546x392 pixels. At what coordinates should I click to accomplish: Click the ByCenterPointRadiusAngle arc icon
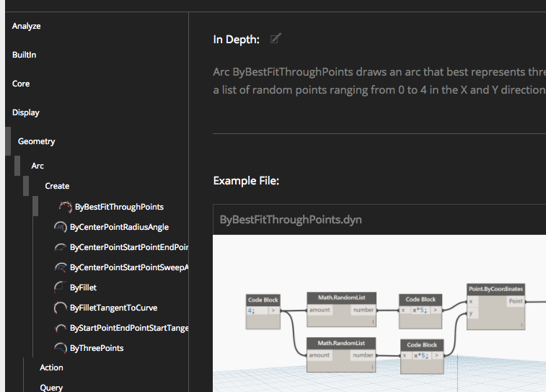pyautogui.click(x=61, y=227)
